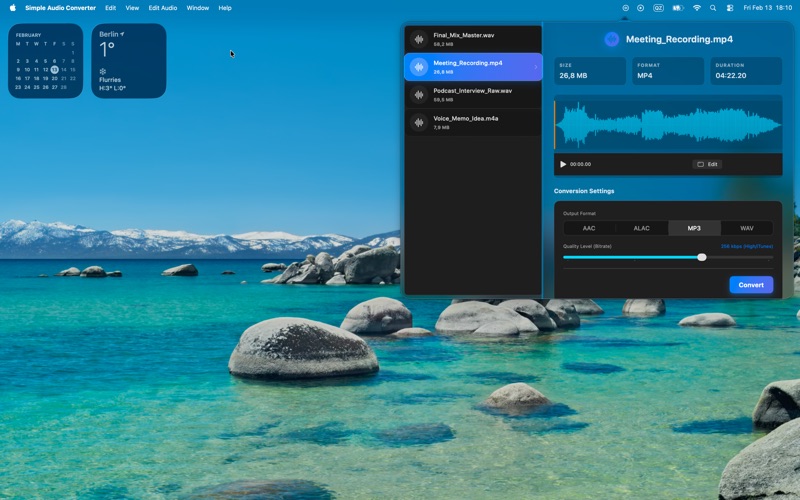Screen dimensions: 800x500
Task: Play the Meeting_Recording audio
Action: tap(563, 164)
